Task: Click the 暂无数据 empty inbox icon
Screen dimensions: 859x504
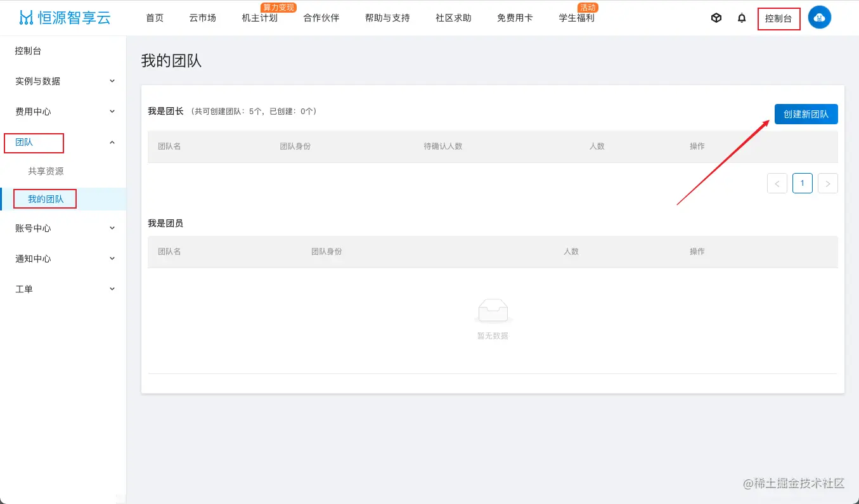Action: pos(493,312)
